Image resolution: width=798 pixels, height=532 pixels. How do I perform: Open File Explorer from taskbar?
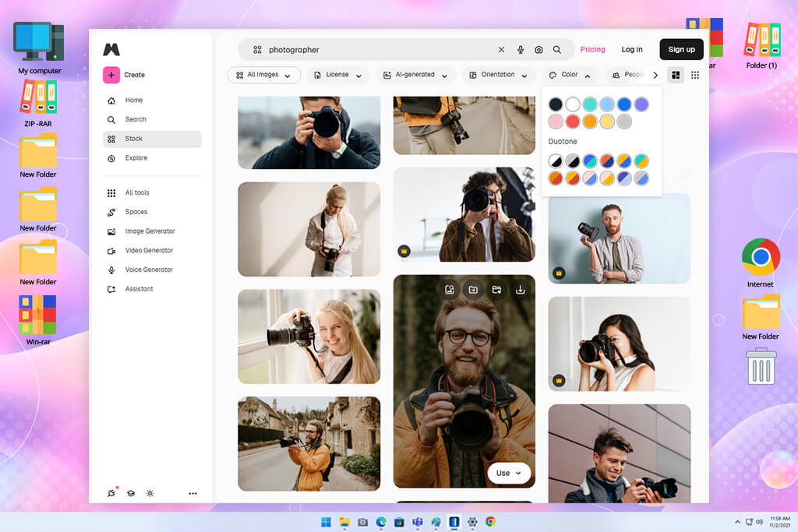[344, 522]
